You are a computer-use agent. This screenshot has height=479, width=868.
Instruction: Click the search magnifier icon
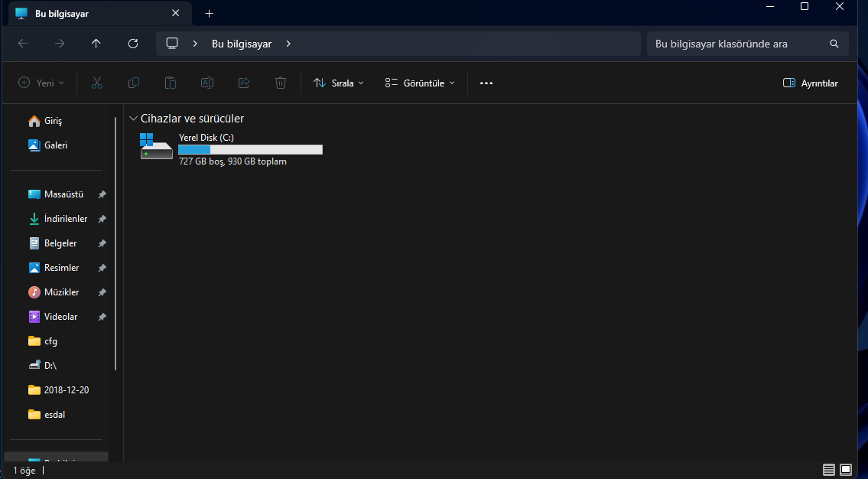[x=834, y=44]
